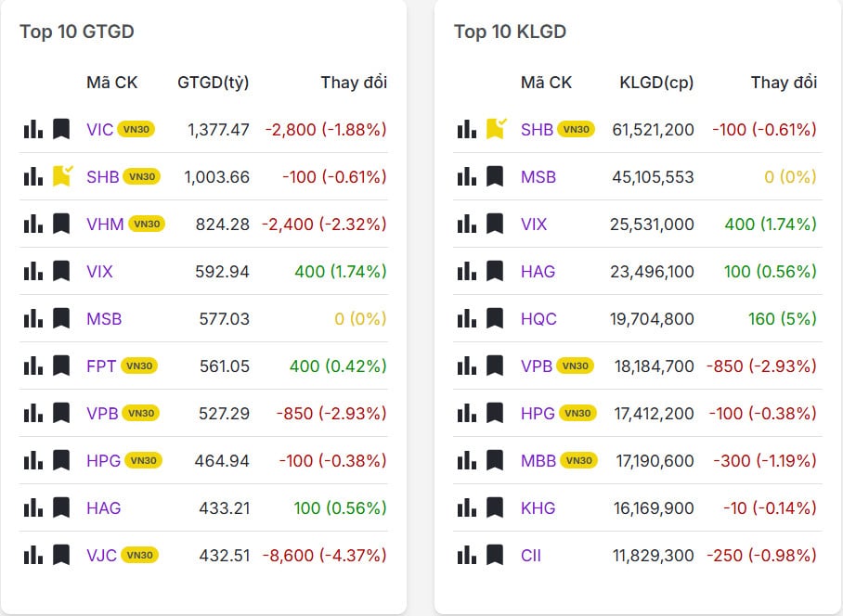Open VPB stock link in GTGD list
Screen dimensions: 843x616
[102, 413]
